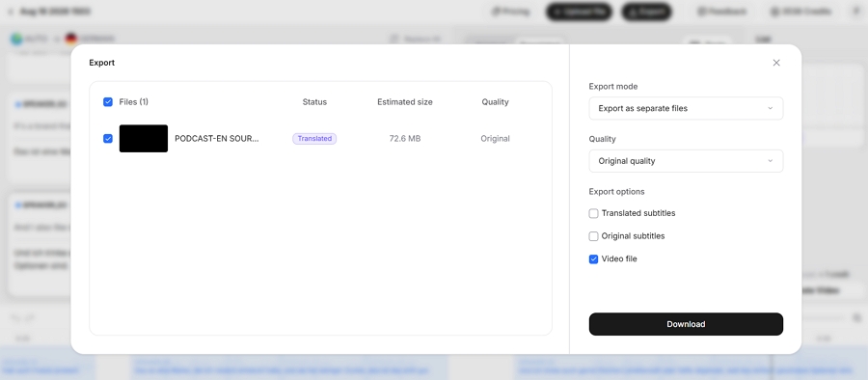Click the PODCAST-EN SOUR... file name
The image size is (868, 380).
click(216, 139)
